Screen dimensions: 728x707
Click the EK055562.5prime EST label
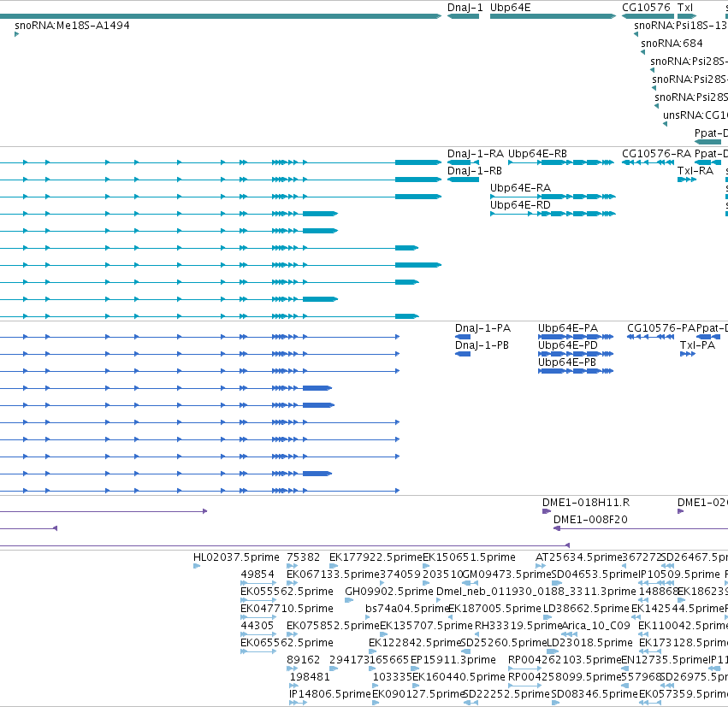(x=287, y=592)
